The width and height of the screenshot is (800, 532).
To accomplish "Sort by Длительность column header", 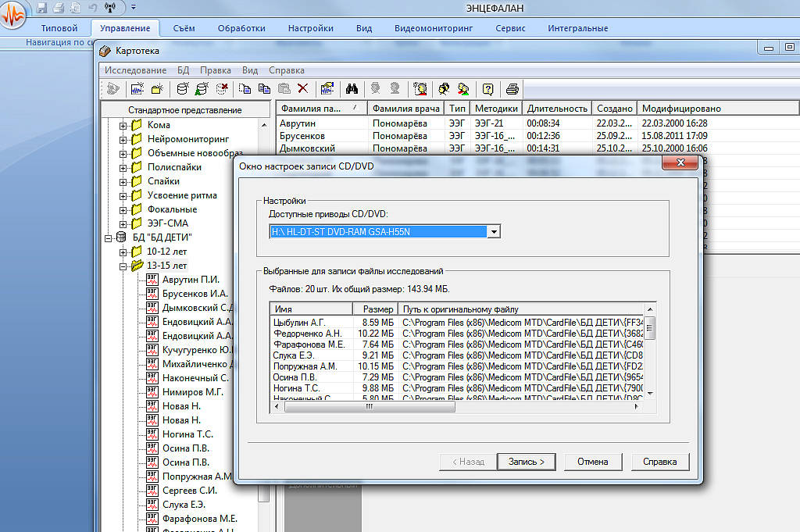I will [556, 108].
